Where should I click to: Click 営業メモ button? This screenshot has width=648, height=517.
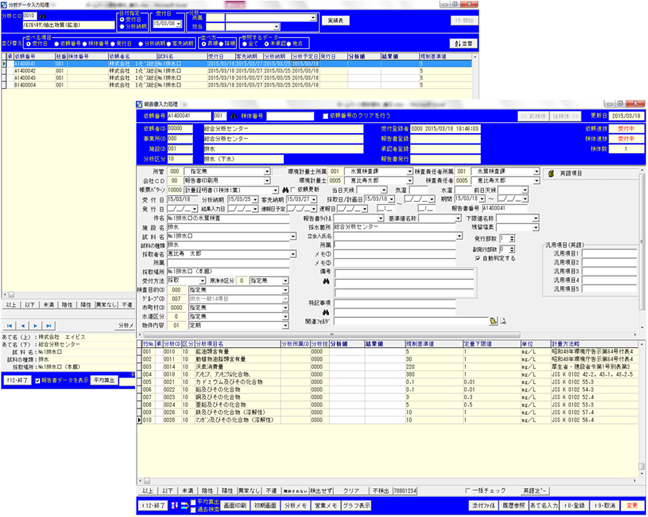(x=325, y=505)
